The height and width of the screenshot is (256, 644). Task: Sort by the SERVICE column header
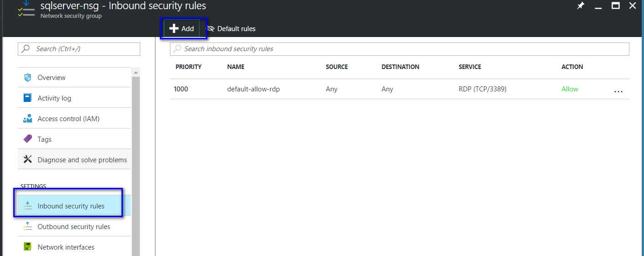click(x=470, y=67)
